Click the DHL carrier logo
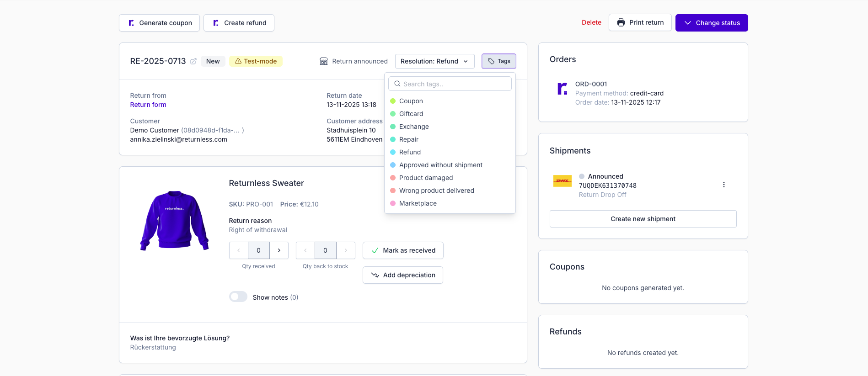Image resolution: width=868 pixels, height=376 pixels. pos(563,181)
